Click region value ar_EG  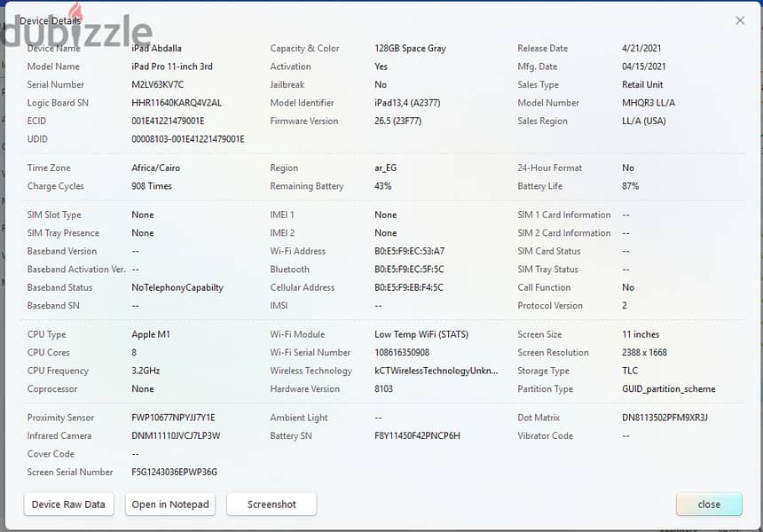click(x=385, y=168)
